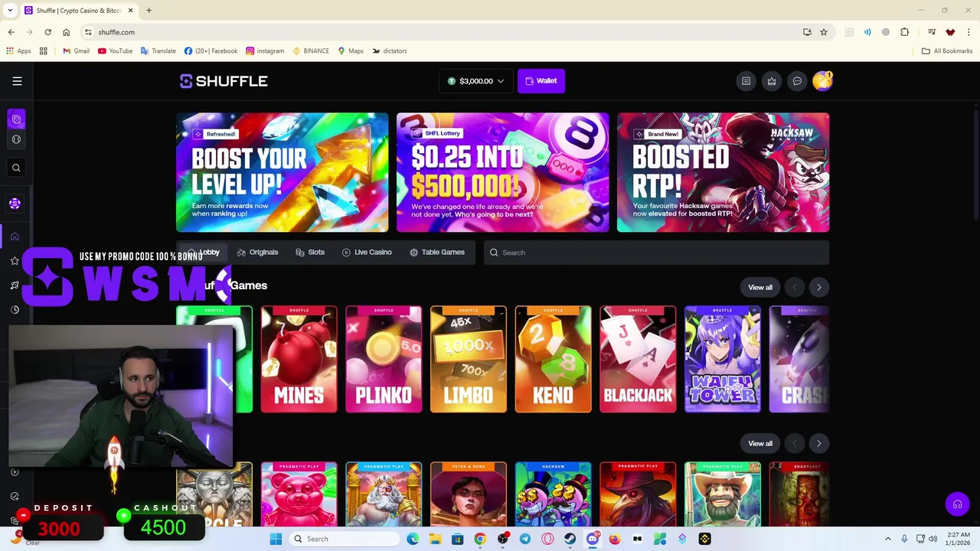Open Recent clock icon in the sidebar
The height and width of the screenshot is (551, 980).
pos(15,310)
